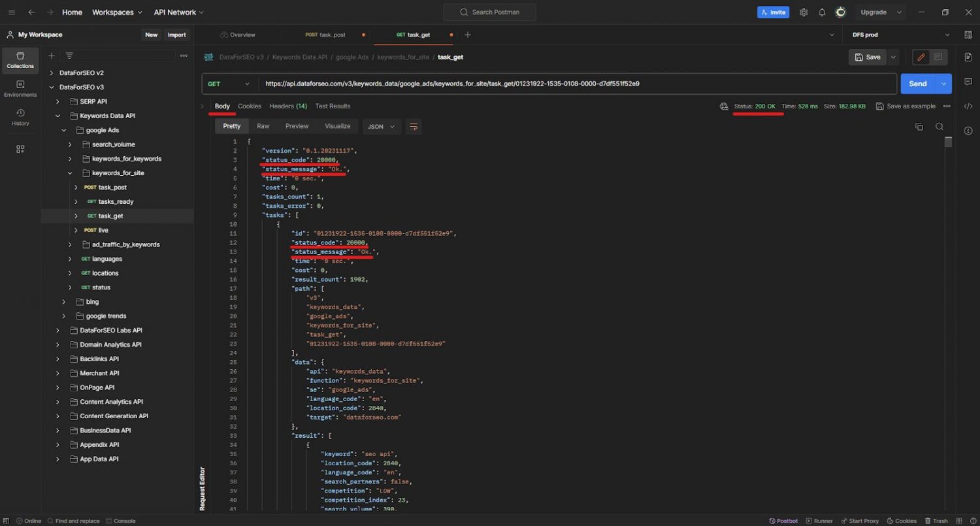Search within the response body

point(939,126)
